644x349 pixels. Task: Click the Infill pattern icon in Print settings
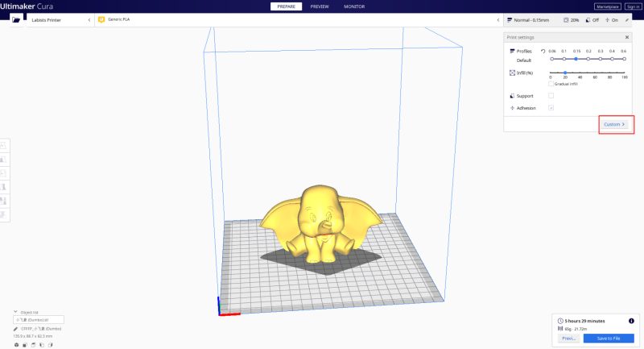pos(512,73)
